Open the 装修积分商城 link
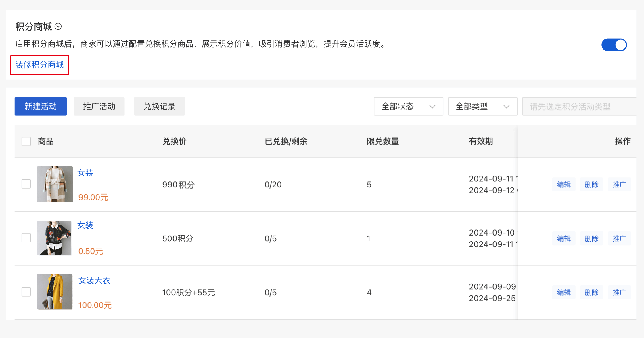 (x=39, y=65)
